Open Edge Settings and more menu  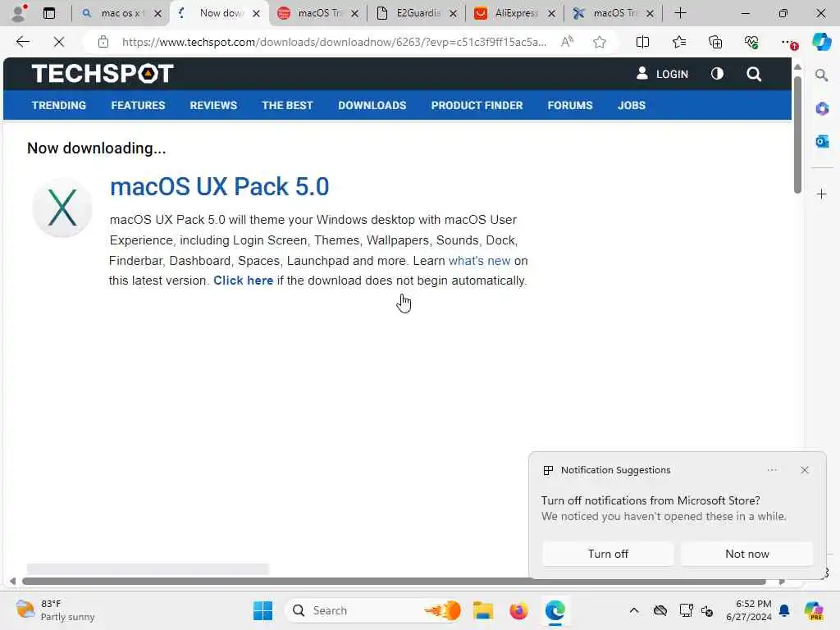pyautogui.click(x=788, y=42)
